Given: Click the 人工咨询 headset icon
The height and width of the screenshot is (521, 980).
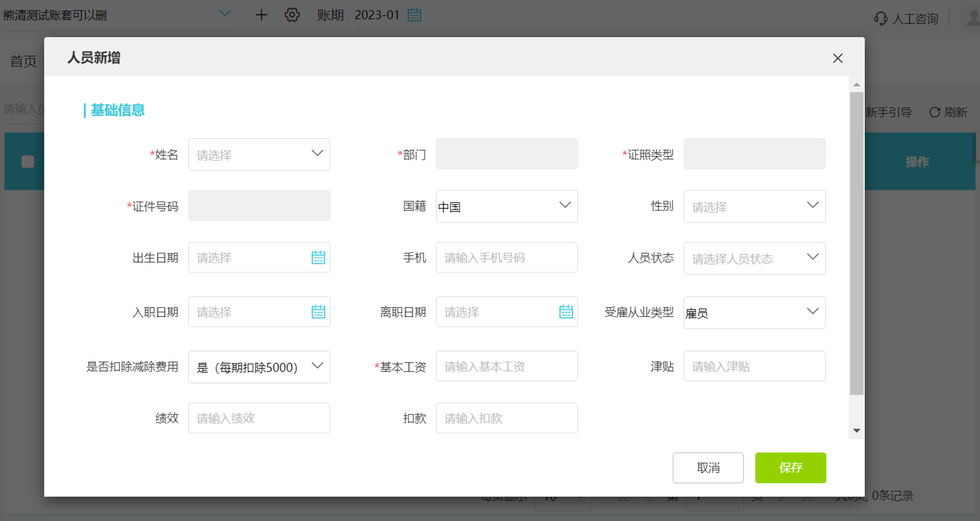Looking at the screenshot, I should [880, 19].
